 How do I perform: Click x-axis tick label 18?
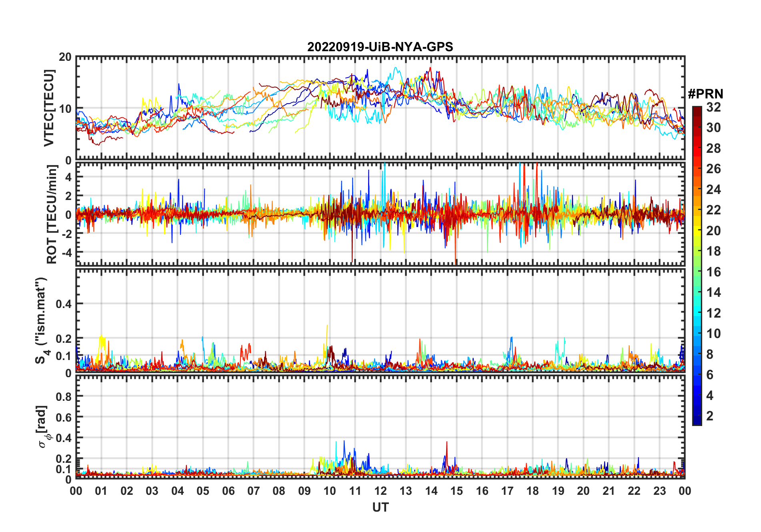533,491
